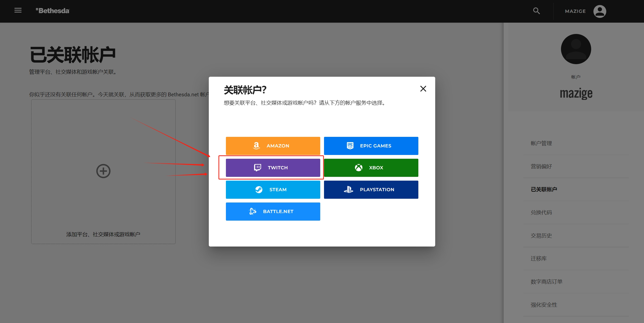Open 帐户管理 in the sidebar
Image resolution: width=644 pixels, height=323 pixels.
[541, 143]
